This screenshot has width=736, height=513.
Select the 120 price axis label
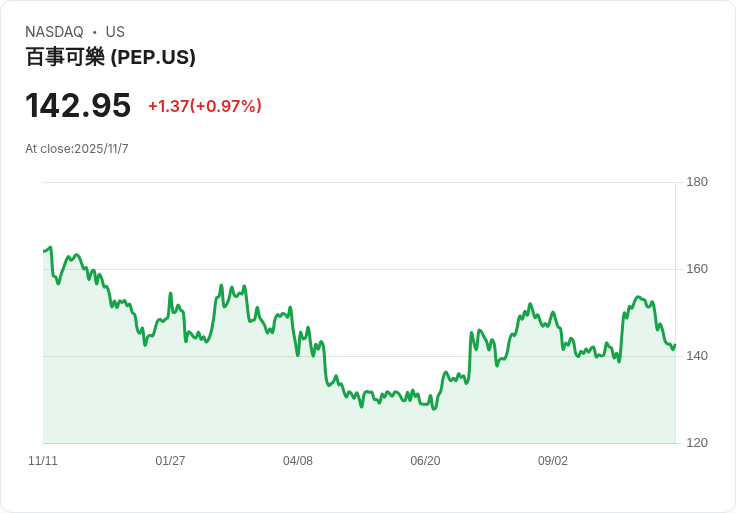coord(697,443)
